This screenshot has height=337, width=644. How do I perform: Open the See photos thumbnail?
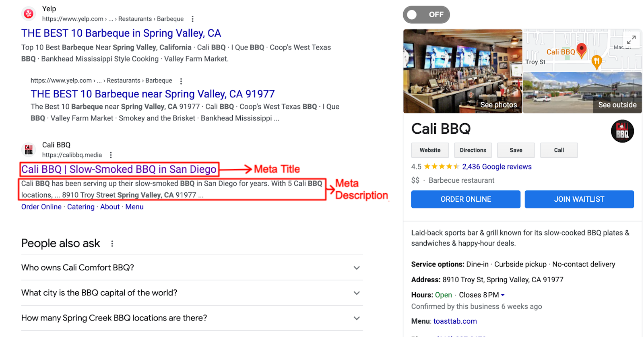point(462,71)
